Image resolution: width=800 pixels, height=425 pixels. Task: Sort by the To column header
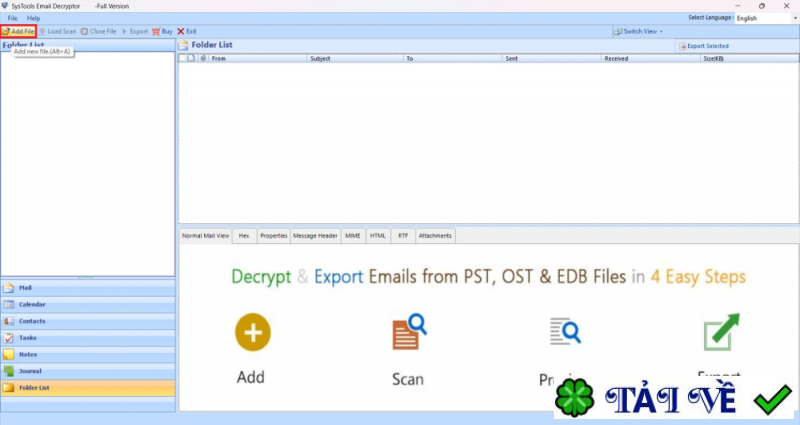click(453, 59)
